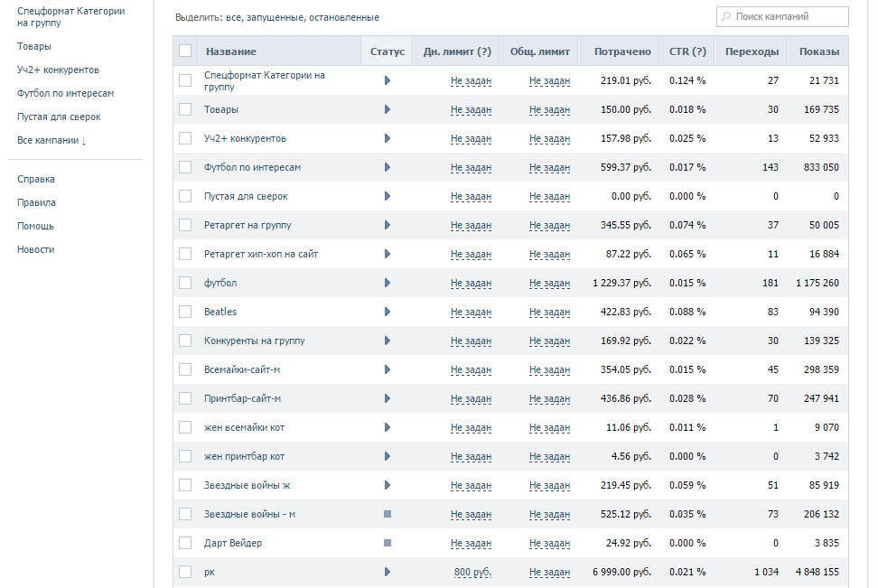878x588 pixels.
Task: Click the stopped status icon for Дарт Вейдер
Action: coord(388,543)
